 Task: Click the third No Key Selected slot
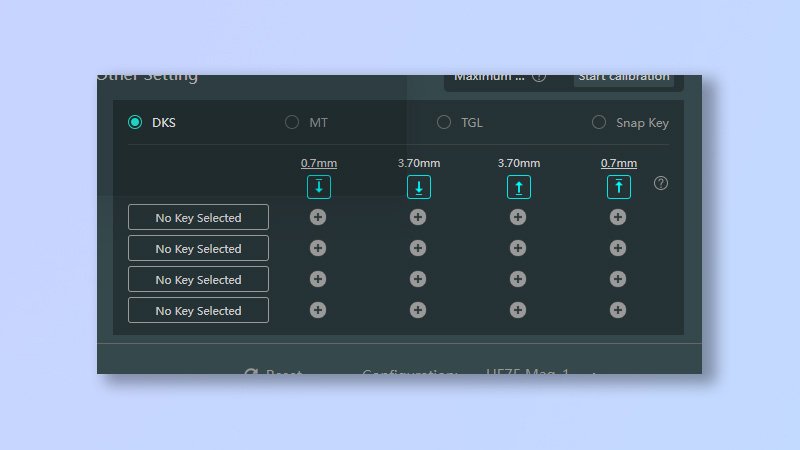click(x=198, y=280)
